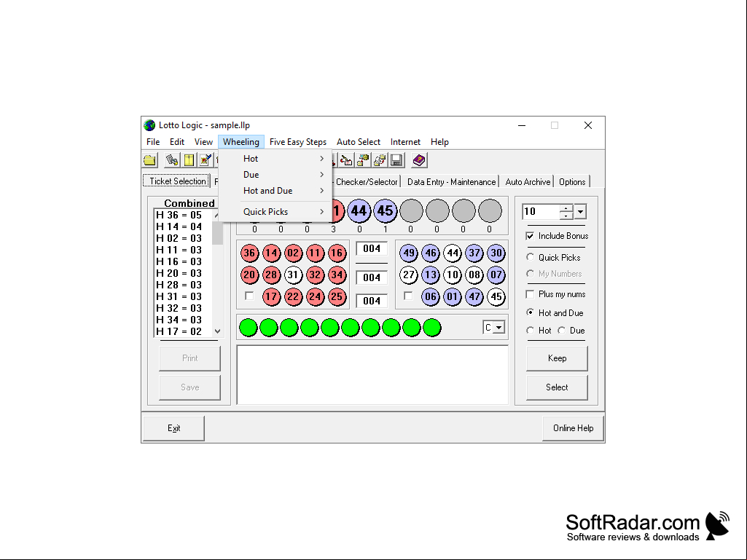Open the Help menu

(x=439, y=142)
